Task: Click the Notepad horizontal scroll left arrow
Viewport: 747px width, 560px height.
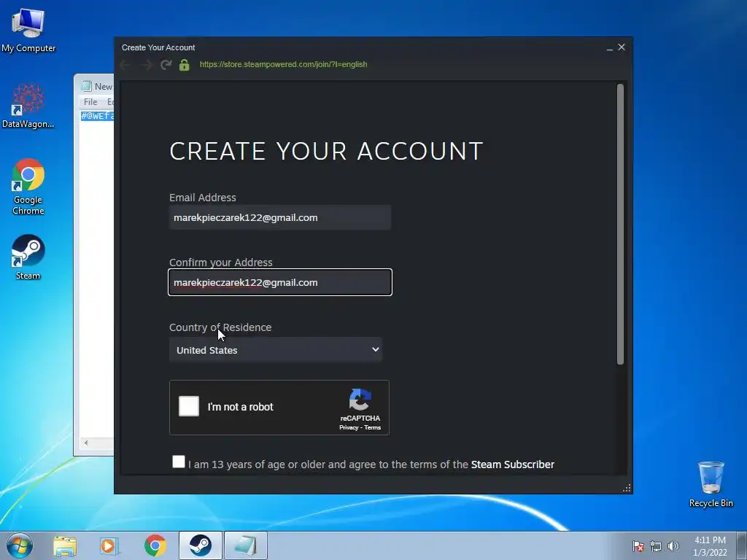Action: [86, 443]
